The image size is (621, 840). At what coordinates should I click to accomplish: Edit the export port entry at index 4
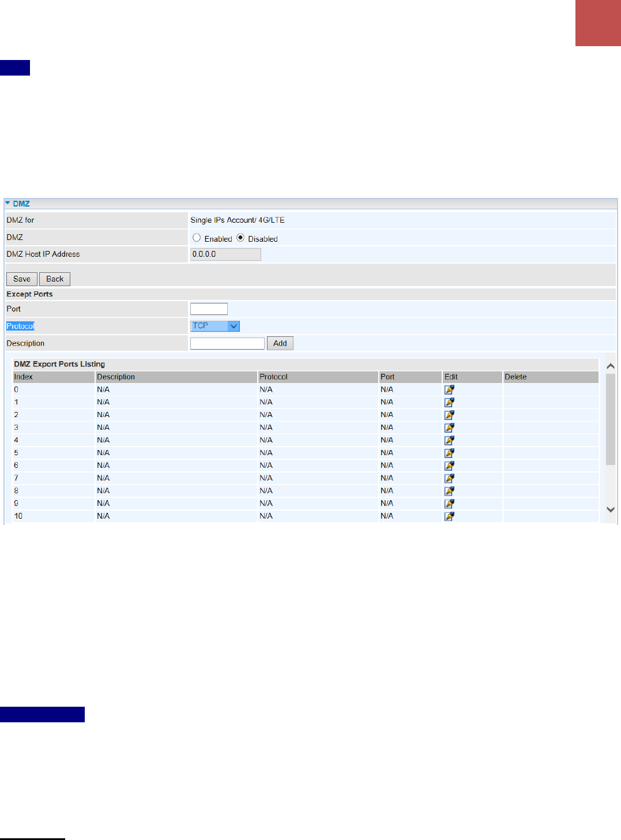(449, 440)
